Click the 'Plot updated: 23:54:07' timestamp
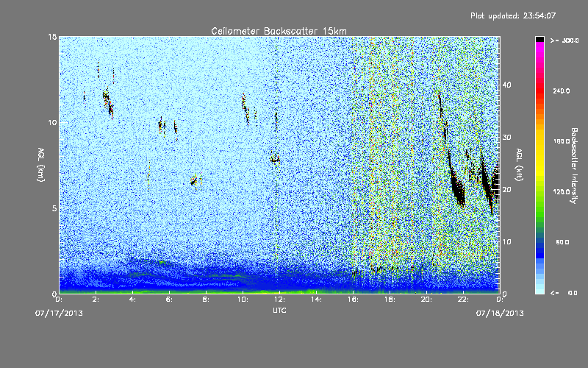The width and height of the screenshot is (588, 368). pos(513,15)
